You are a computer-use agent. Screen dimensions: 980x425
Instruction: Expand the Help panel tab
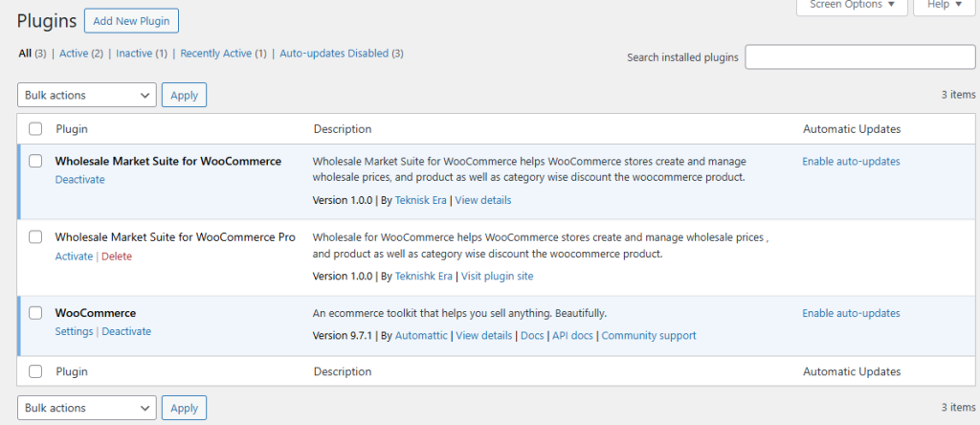coord(945,5)
